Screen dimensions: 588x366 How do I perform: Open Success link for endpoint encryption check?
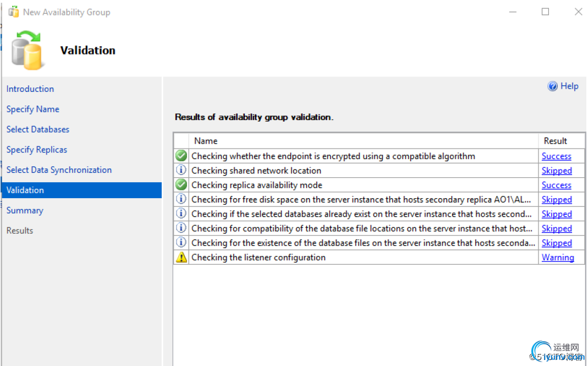click(x=556, y=156)
